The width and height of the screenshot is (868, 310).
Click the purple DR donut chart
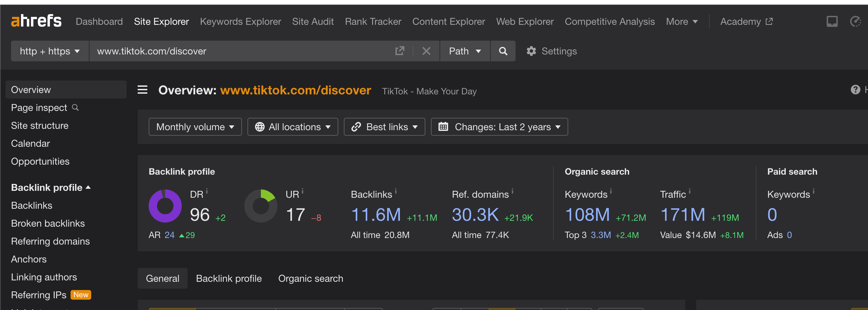coord(165,206)
